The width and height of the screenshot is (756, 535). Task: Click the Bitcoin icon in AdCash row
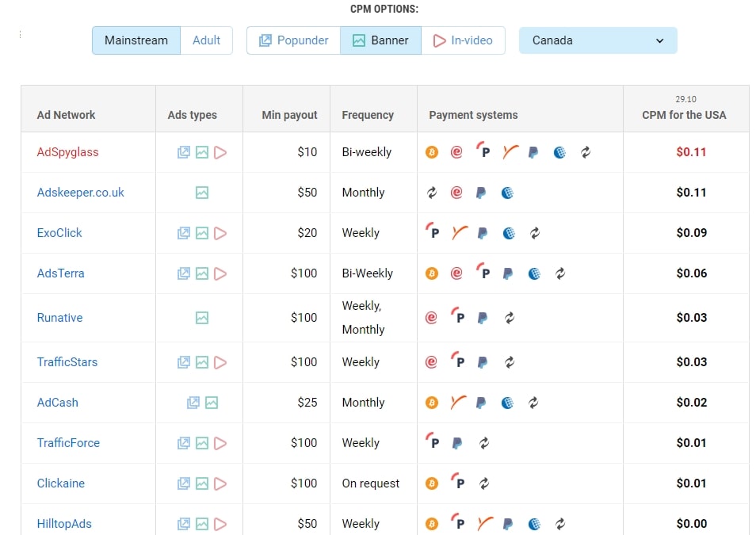pos(432,403)
